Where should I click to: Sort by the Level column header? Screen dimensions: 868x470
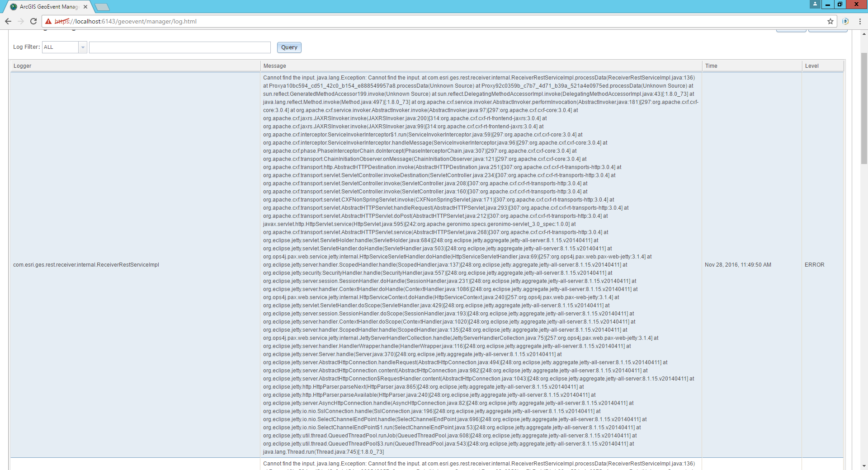click(x=823, y=66)
